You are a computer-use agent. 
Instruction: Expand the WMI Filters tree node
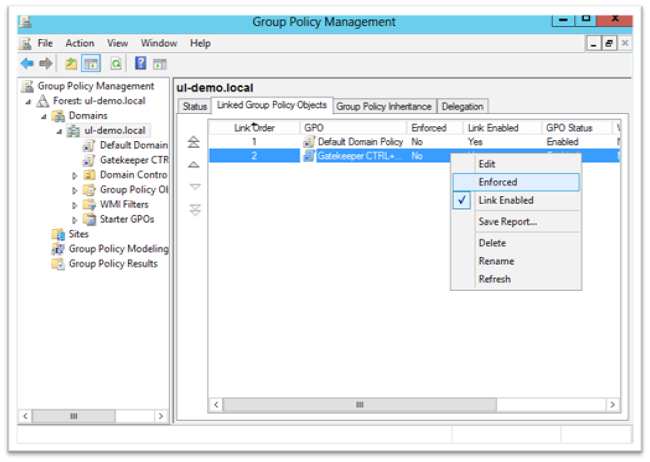pos(75,205)
